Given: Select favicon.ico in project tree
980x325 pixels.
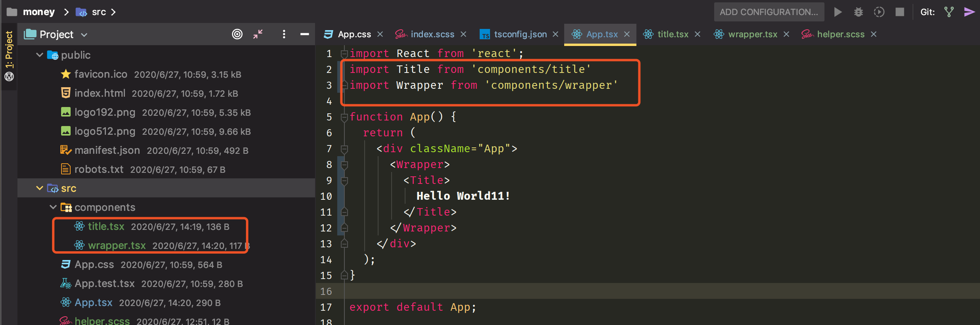Looking at the screenshot, I should (x=101, y=74).
